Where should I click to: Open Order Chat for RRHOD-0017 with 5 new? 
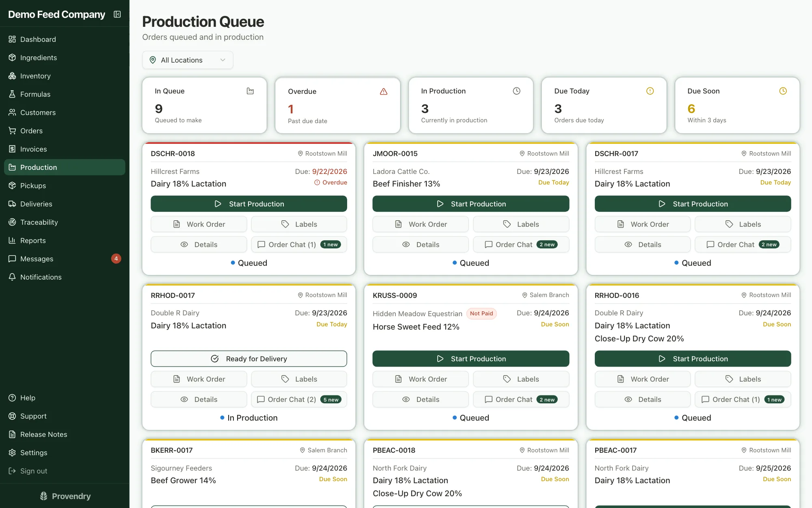point(299,399)
